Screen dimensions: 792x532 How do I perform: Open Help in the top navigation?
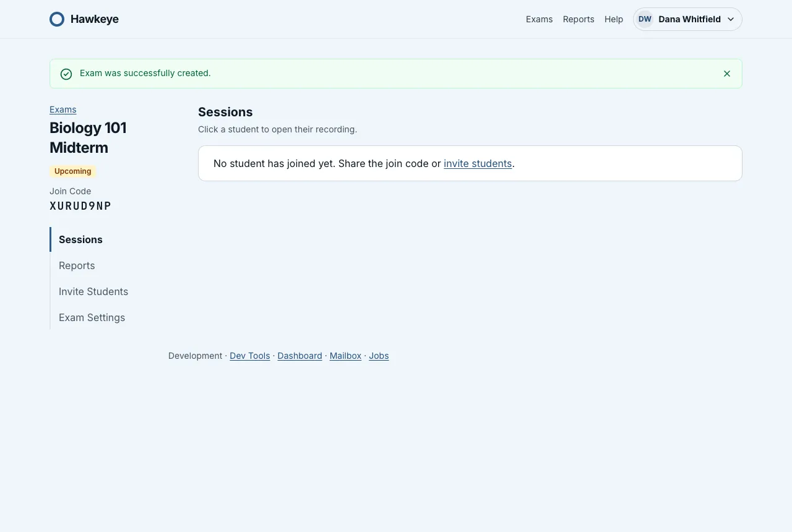pos(614,19)
